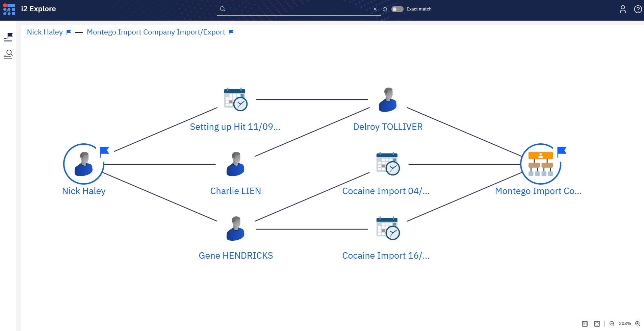Click the i2 Explore logo icon
This screenshot has width=644, height=331.
(9, 9)
